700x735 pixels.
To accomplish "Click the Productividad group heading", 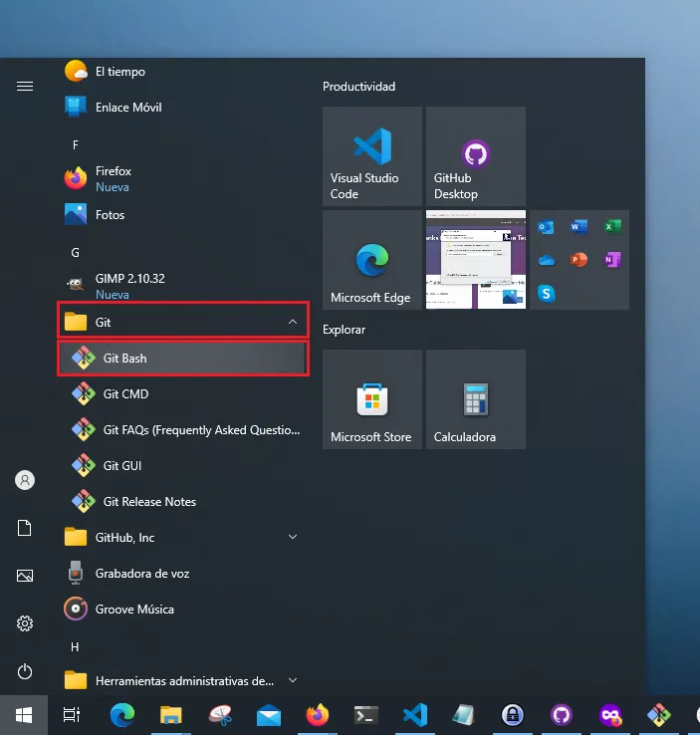I will (x=358, y=87).
